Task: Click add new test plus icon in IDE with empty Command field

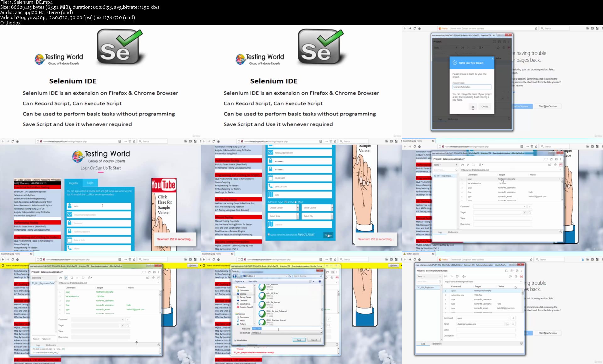Action: (457, 165)
